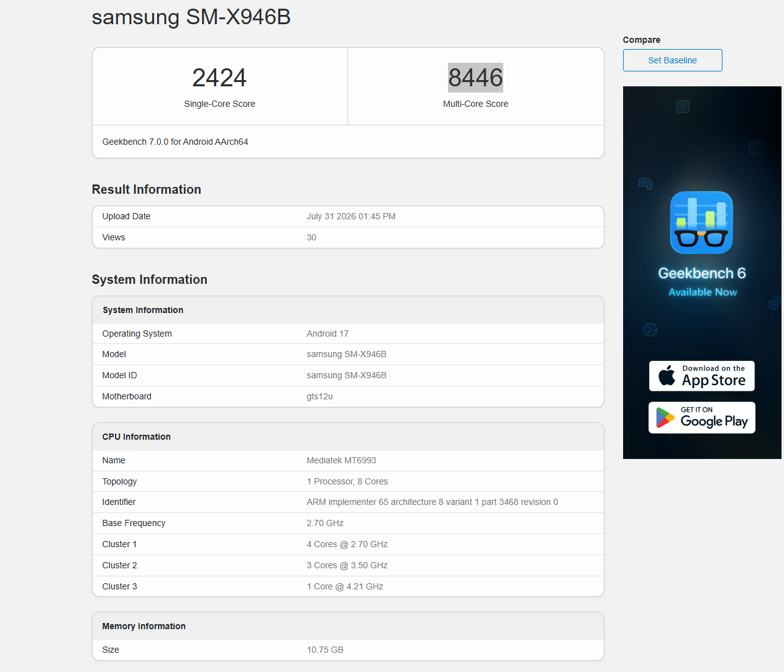Viewport: 784px width, 672px height.
Task: Click operating system value 'Android 17'
Action: (x=328, y=334)
